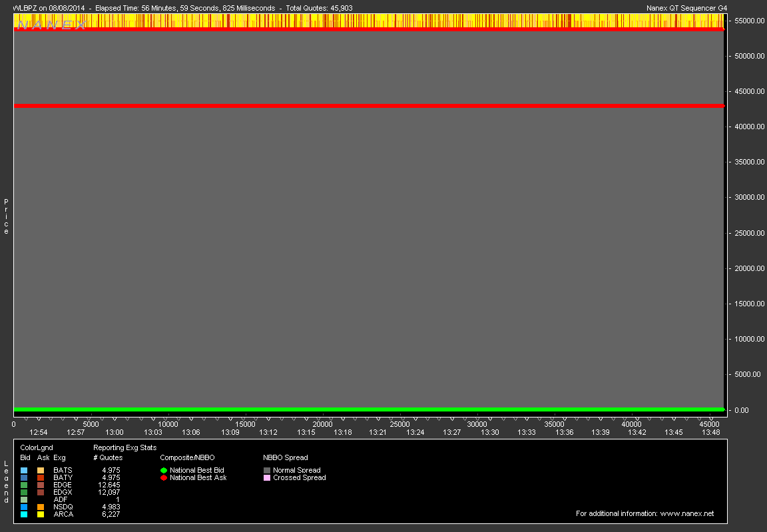
Task: Click the EDGX bid color swatch
Action: [x=24, y=493]
